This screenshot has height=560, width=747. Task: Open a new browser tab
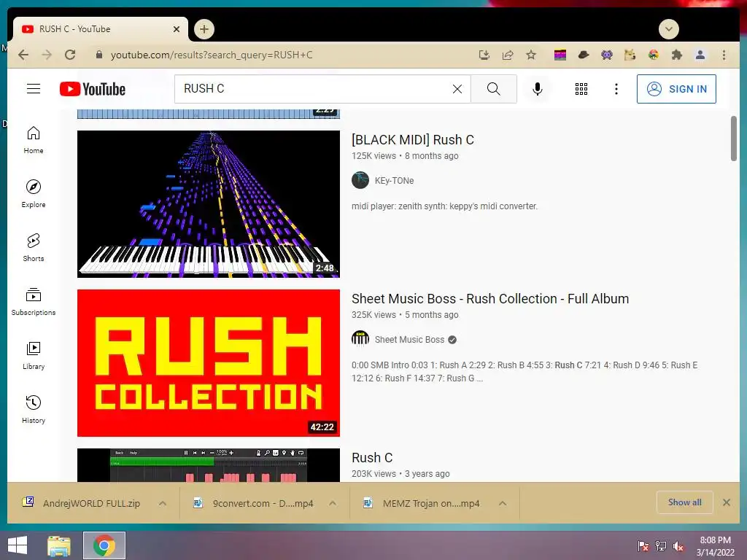click(204, 29)
